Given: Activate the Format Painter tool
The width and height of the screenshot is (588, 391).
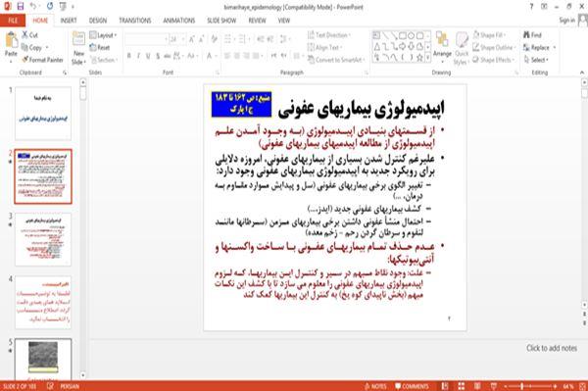Looking at the screenshot, I should pos(42,60).
